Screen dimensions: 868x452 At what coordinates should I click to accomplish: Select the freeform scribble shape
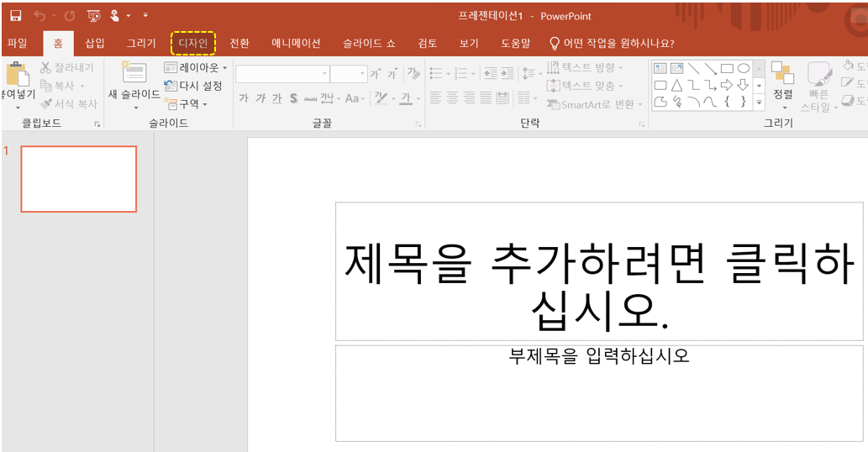point(676,102)
